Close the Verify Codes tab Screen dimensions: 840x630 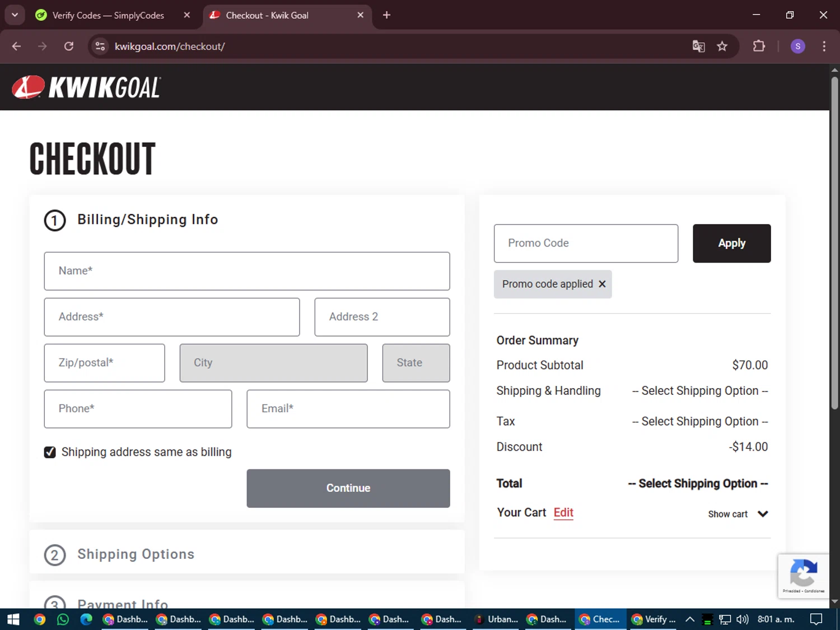pyautogui.click(x=187, y=15)
